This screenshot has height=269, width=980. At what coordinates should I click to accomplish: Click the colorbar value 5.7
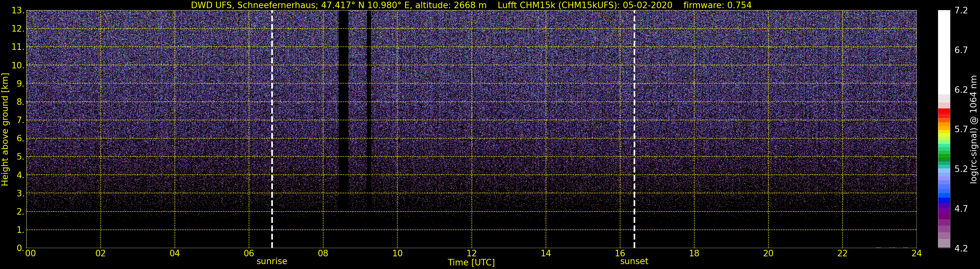(961, 129)
